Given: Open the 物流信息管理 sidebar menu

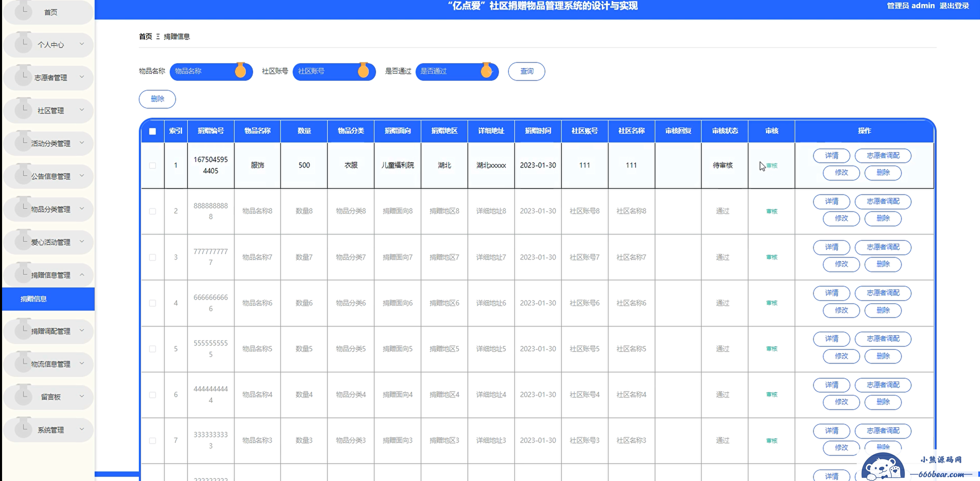Looking at the screenshot, I should 48,364.
